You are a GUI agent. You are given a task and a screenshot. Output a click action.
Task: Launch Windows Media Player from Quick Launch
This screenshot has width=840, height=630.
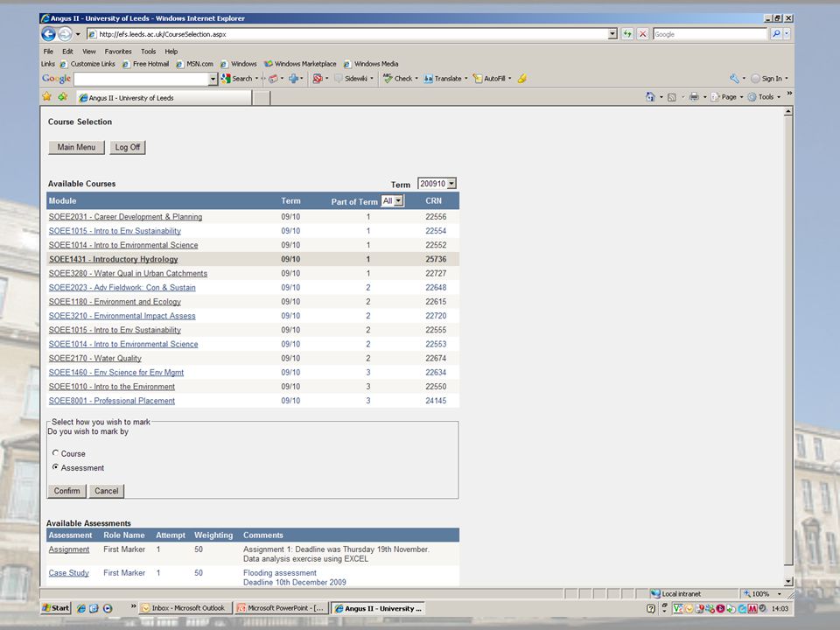pyautogui.click(x=108, y=609)
